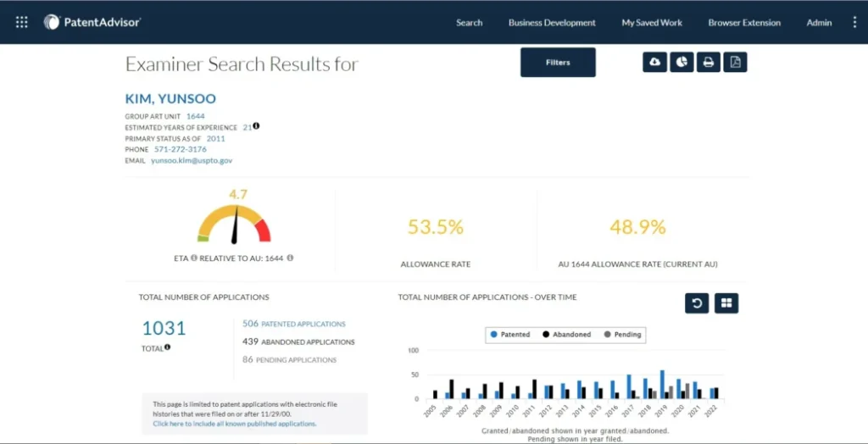Open the My Saved Work menu
The height and width of the screenshot is (444, 868).
652,23
